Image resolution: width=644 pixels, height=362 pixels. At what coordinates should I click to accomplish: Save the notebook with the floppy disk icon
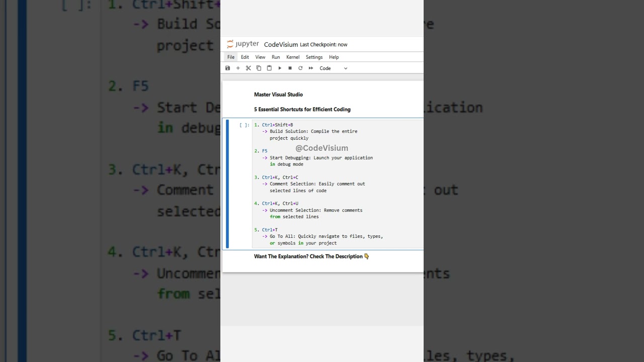coord(228,68)
